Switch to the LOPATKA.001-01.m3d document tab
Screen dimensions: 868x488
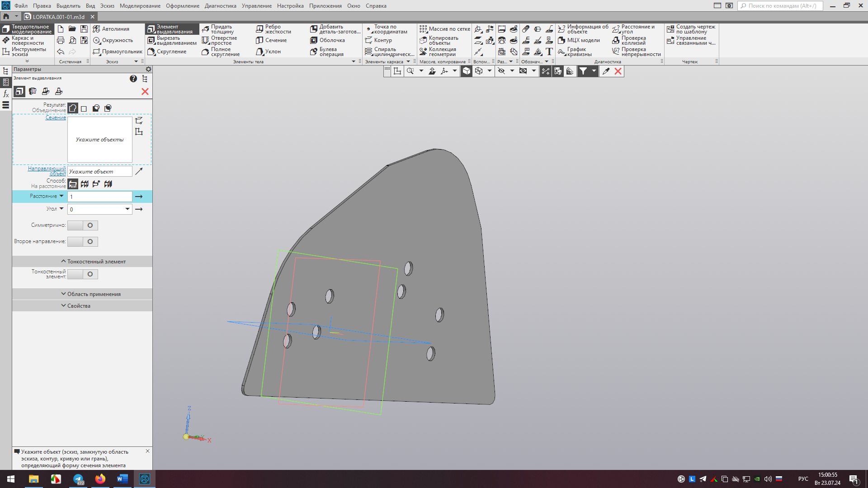pos(59,17)
